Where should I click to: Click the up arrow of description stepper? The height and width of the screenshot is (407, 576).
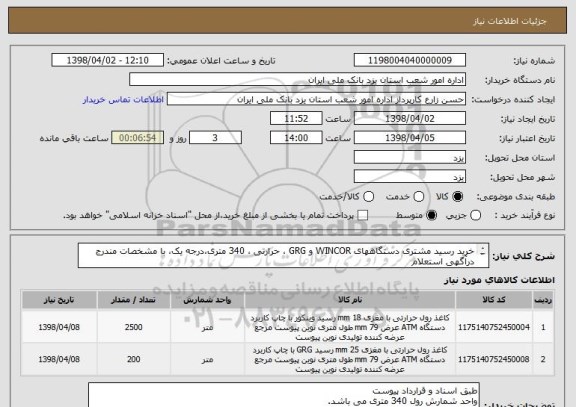click(x=483, y=248)
